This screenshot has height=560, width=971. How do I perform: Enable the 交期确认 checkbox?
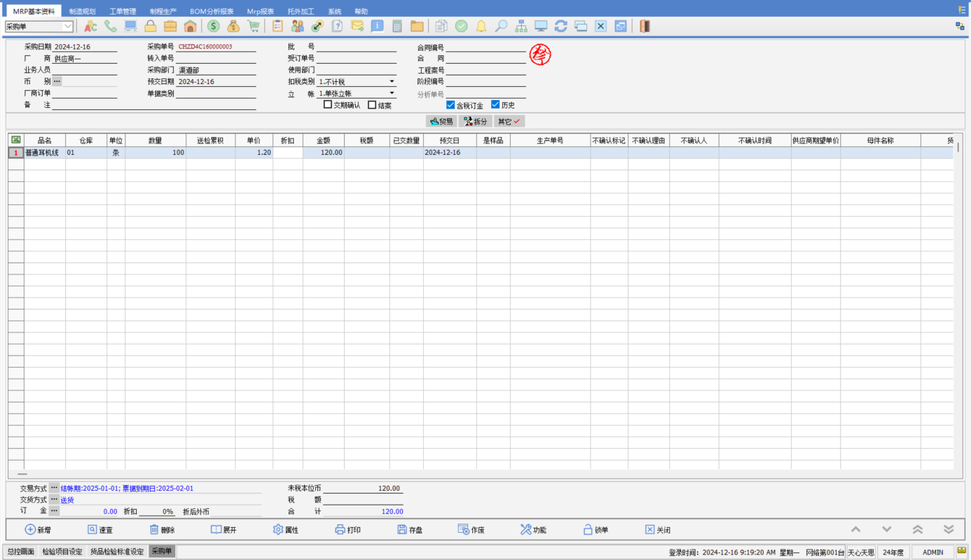point(328,105)
